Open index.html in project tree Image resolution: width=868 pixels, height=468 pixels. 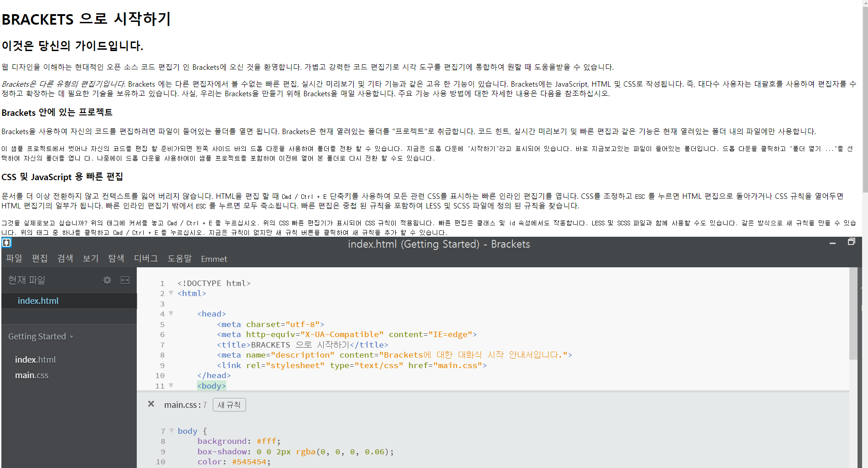click(x=35, y=360)
